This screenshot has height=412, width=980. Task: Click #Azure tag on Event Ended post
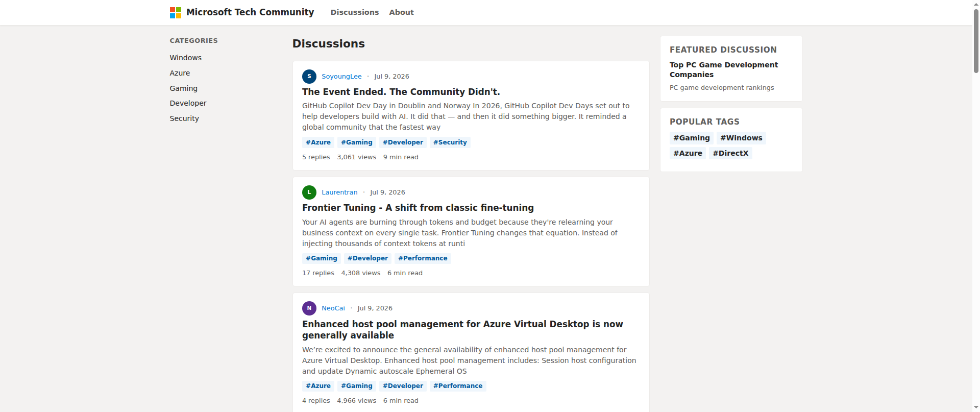[318, 142]
